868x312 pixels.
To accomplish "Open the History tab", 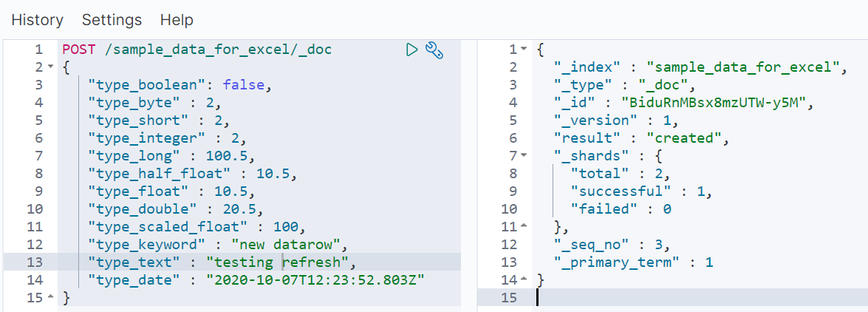I will click(38, 21).
